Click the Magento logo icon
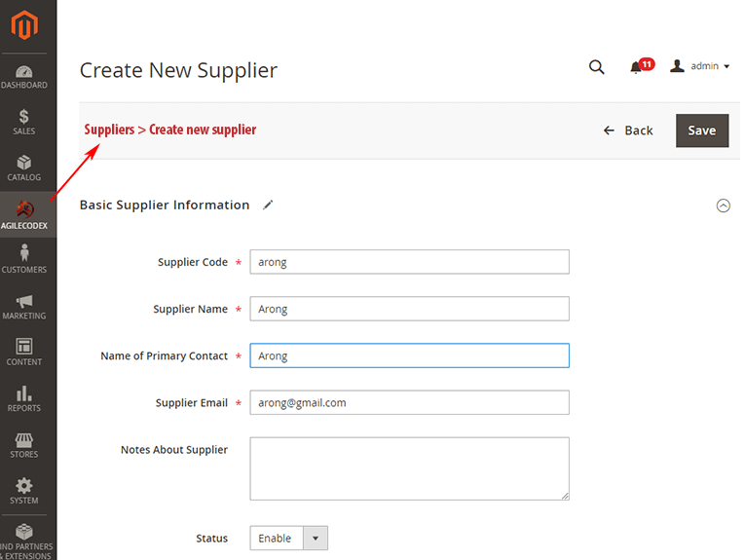745x560 pixels. tap(24, 24)
